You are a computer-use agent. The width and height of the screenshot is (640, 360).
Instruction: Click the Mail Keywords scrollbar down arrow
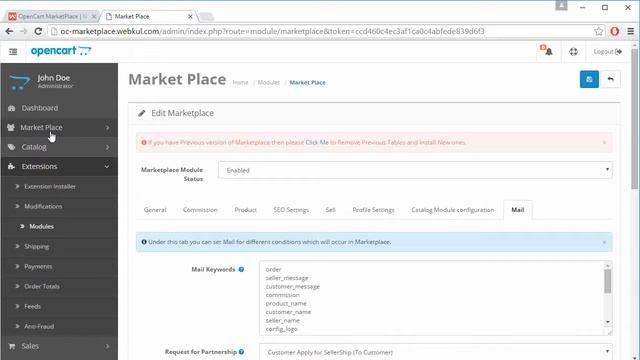tap(608, 322)
